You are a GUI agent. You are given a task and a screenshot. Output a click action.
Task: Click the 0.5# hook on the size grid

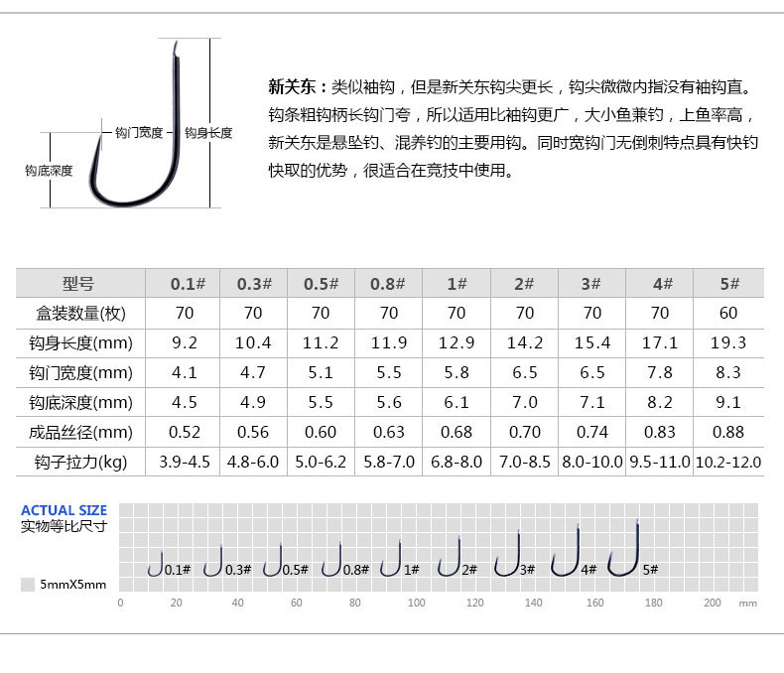pyautogui.click(x=273, y=560)
